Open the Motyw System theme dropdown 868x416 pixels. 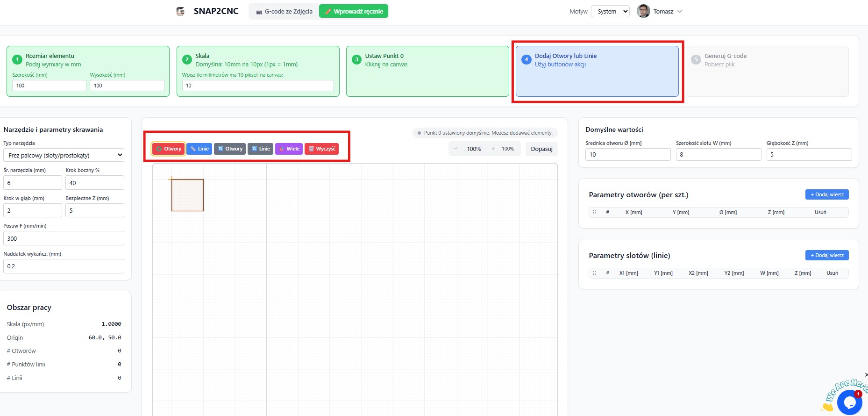click(610, 11)
